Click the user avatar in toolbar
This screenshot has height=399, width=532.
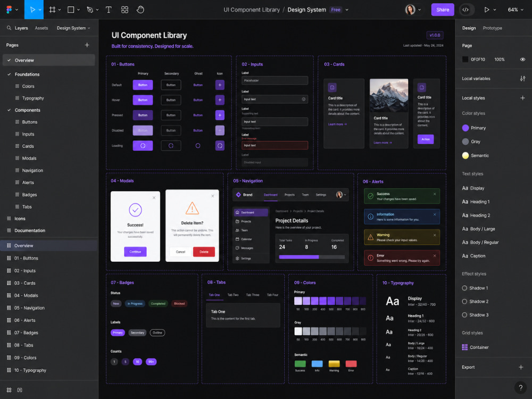(x=410, y=10)
